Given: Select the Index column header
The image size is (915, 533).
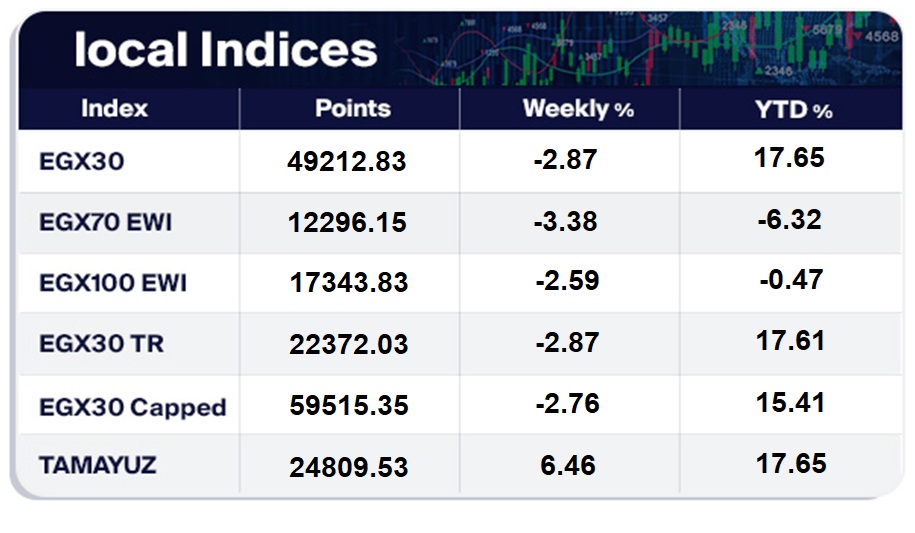Looking at the screenshot, I should pos(114,108).
